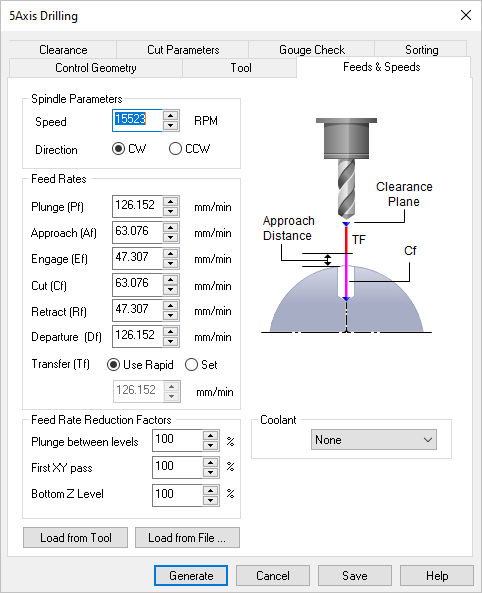Decrease Cut (Cf) feed rate
482x593 pixels.
[171, 290]
